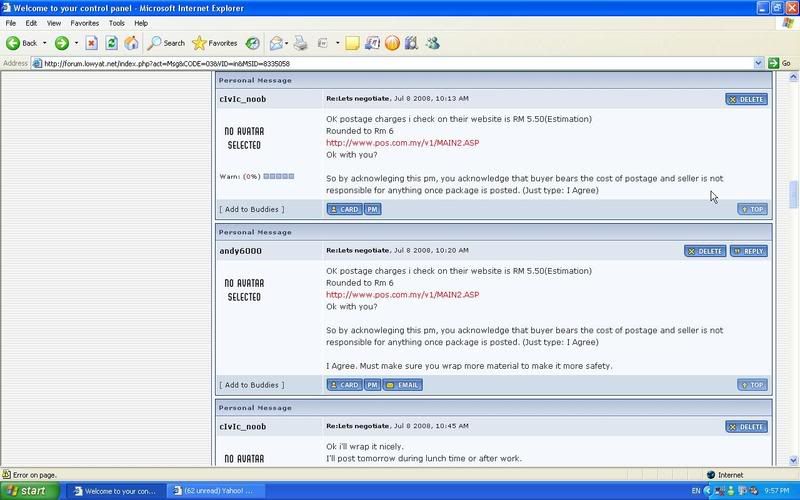Viewport: 800px width, 500px height.
Task: Open the Favorites menu
Action: [84, 22]
